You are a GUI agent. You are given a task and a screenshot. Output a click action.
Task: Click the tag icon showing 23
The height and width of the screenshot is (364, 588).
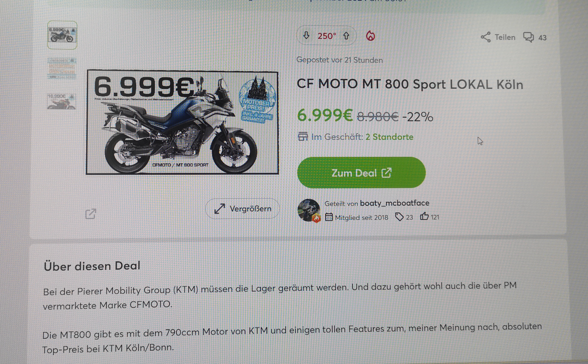tap(399, 217)
